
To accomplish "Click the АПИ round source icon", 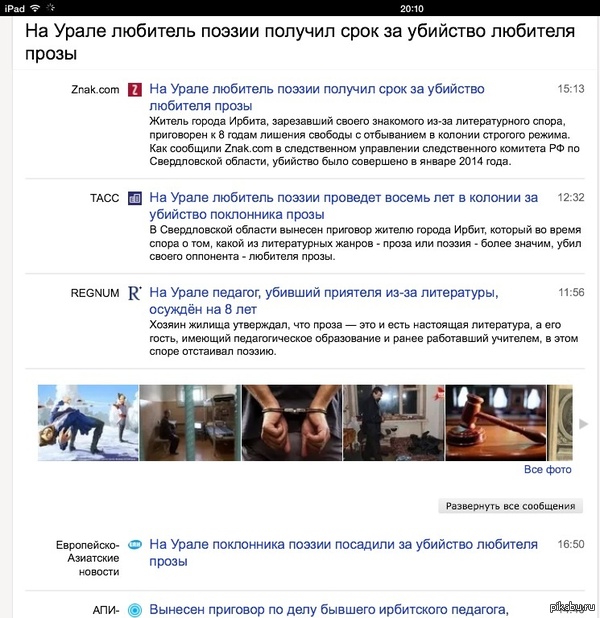I will [135, 608].
